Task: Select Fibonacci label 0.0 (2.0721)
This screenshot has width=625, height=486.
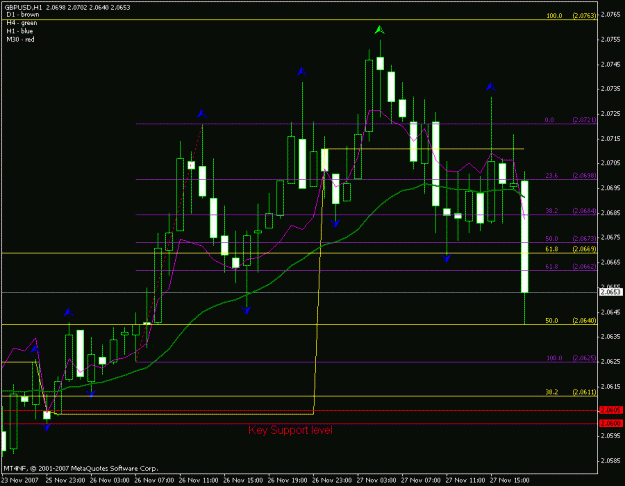Action: coord(570,120)
